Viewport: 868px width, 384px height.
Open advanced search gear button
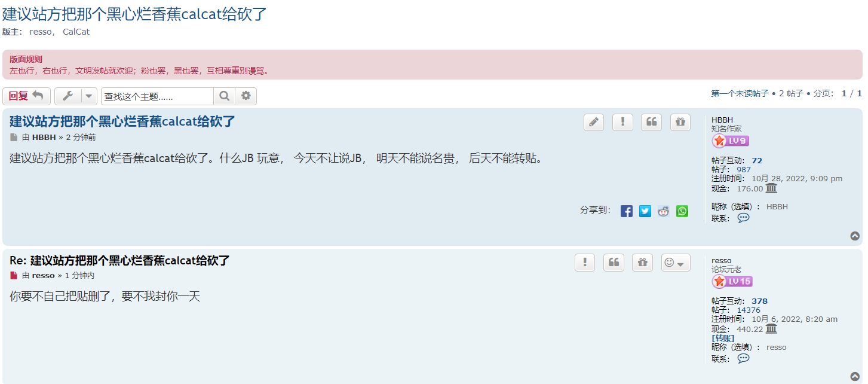click(246, 96)
